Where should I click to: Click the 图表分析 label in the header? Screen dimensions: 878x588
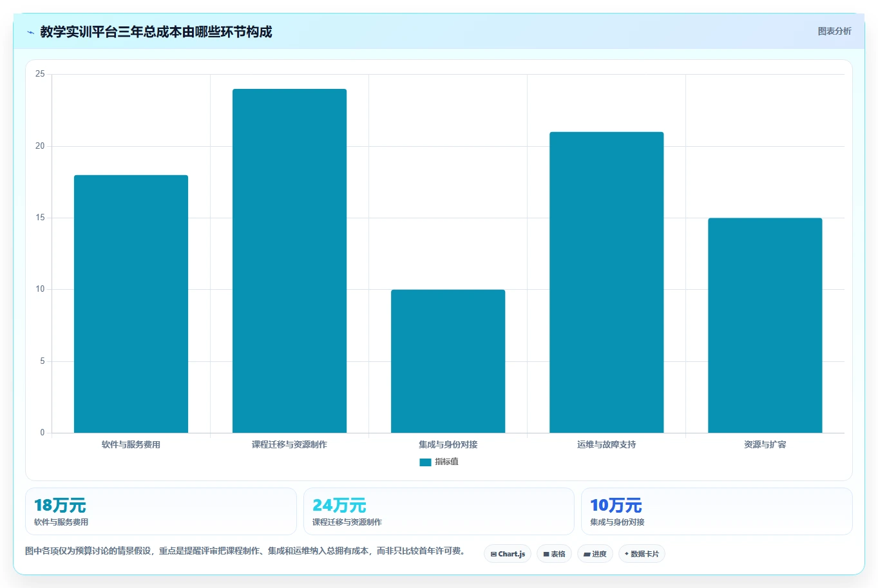click(x=834, y=31)
